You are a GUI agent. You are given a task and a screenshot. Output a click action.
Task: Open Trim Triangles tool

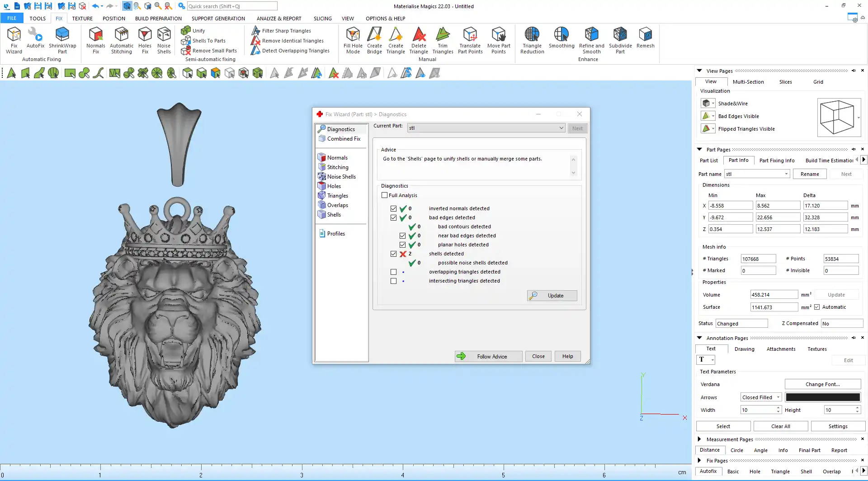(443, 40)
